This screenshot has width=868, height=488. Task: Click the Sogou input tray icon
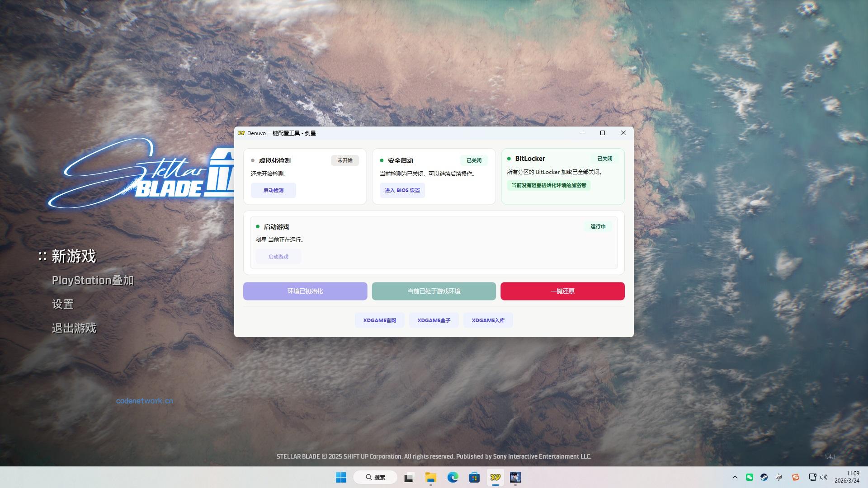(x=796, y=477)
